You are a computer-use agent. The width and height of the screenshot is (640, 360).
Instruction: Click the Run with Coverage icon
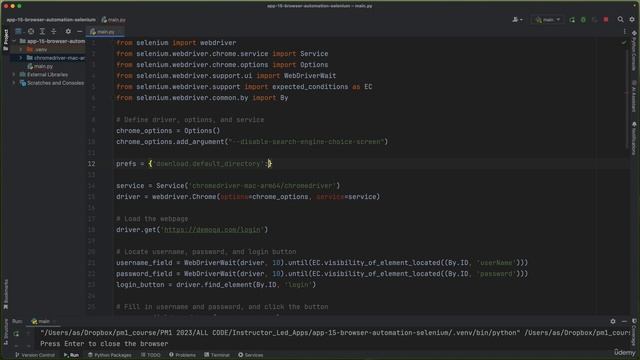[595, 20]
